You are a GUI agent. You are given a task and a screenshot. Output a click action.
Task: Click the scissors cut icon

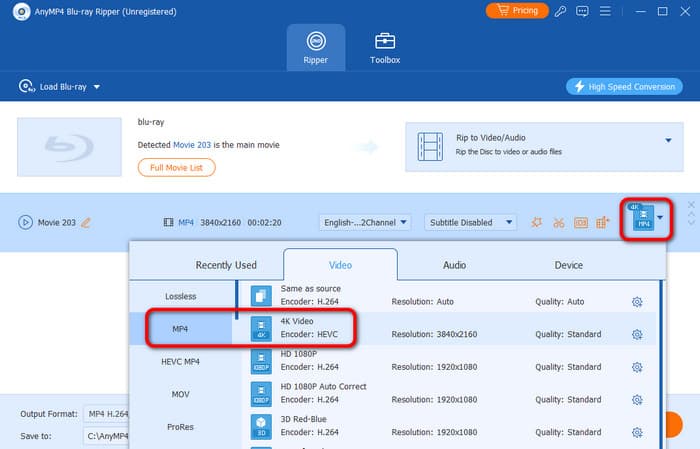[558, 223]
